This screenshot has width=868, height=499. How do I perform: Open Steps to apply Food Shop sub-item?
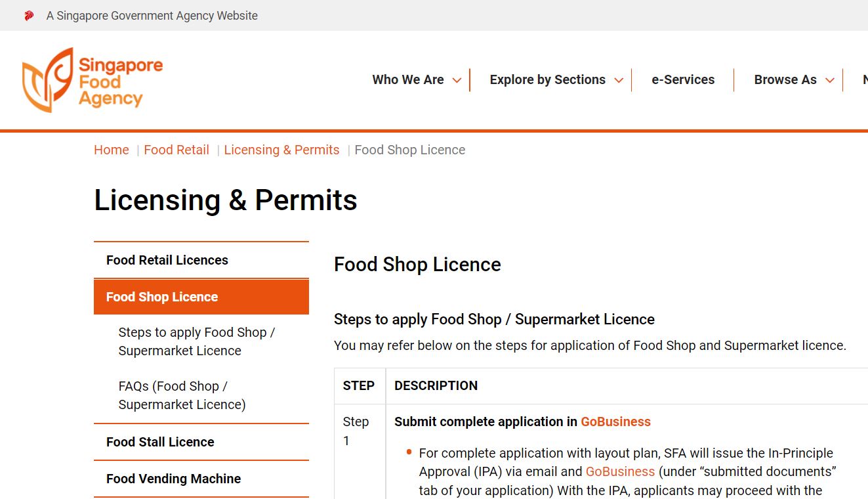(197, 341)
